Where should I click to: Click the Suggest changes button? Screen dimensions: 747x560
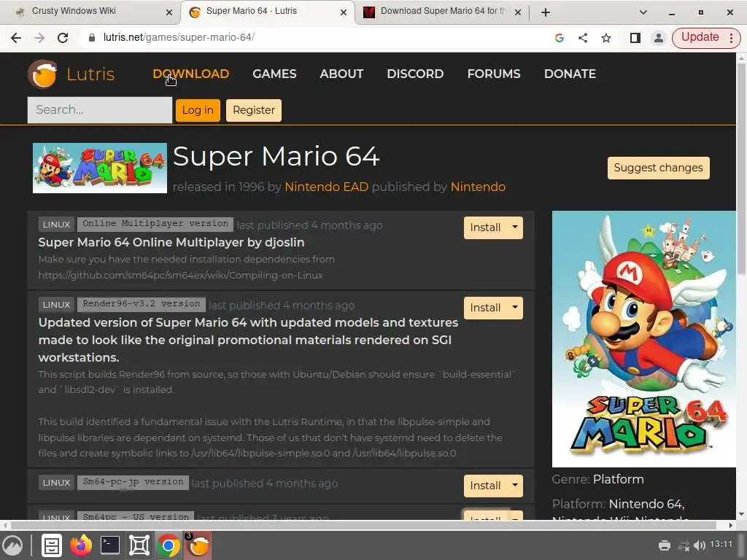(659, 168)
